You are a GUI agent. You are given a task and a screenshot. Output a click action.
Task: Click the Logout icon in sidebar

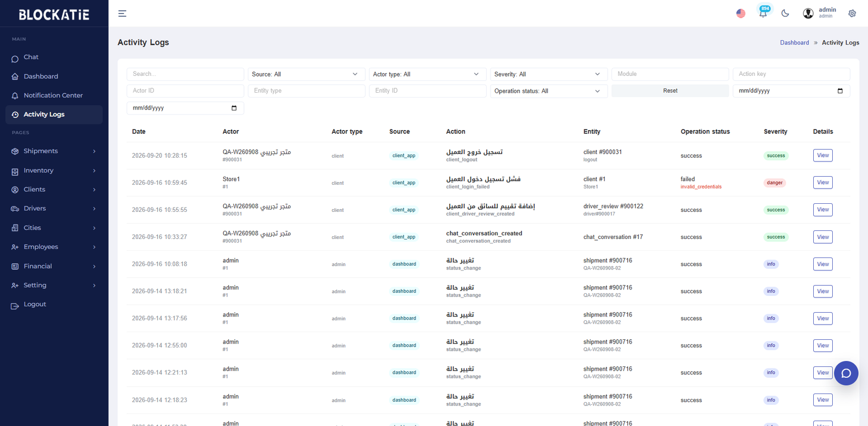click(x=15, y=306)
